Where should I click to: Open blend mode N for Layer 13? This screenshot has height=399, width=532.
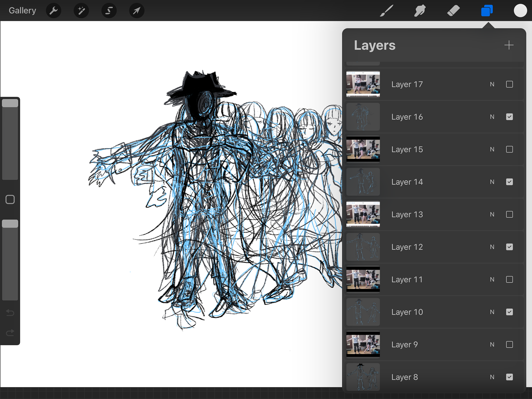492,214
